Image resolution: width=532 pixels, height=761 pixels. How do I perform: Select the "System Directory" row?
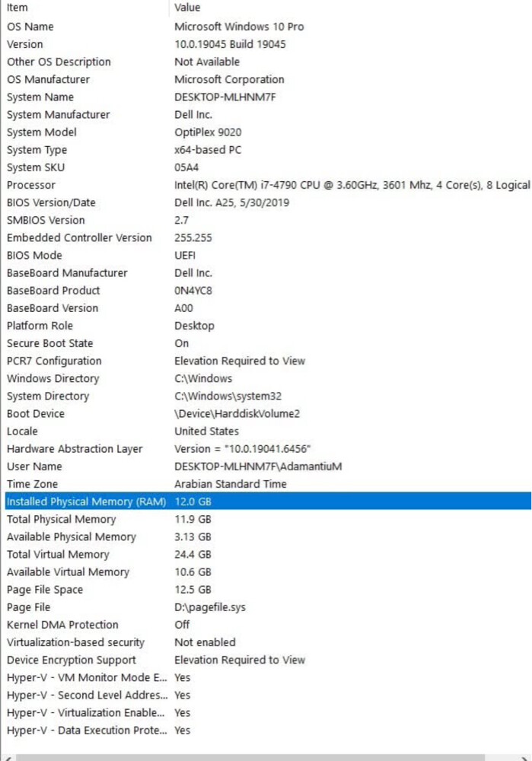268,396
